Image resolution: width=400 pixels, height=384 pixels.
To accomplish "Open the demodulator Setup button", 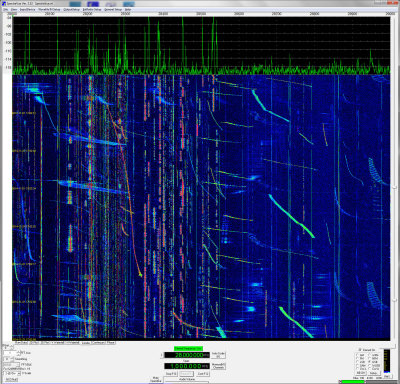I will [374, 373].
